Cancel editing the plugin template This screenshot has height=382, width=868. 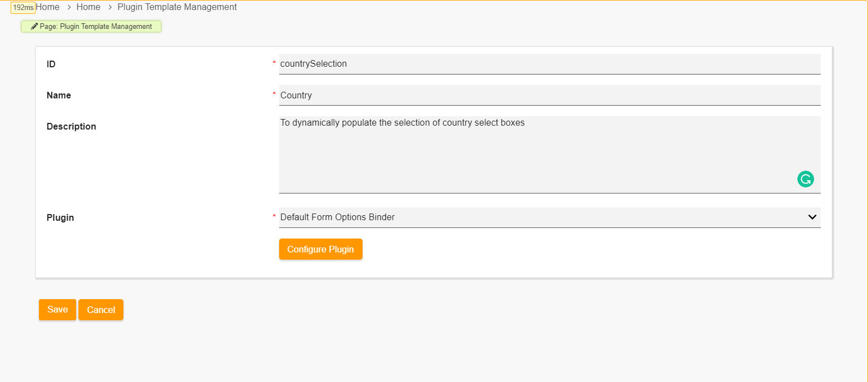[101, 310]
